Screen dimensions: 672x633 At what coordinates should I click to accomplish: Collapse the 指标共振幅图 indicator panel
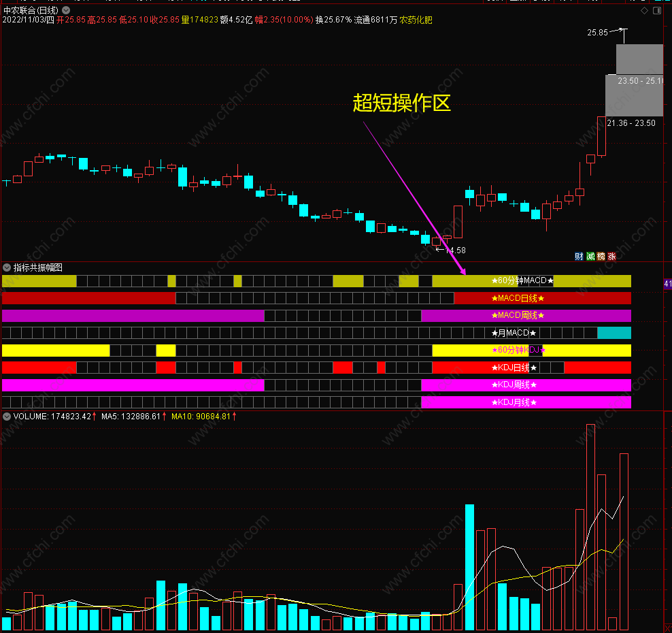[7, 267]
